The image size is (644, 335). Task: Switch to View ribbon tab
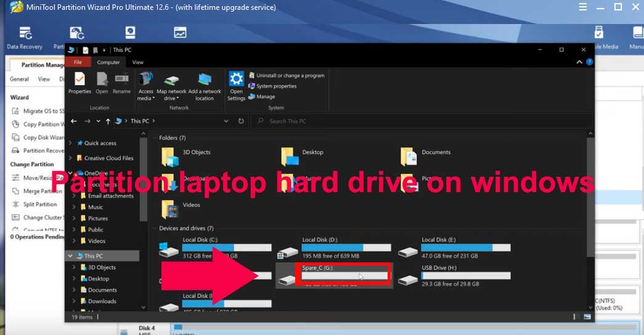138,62
